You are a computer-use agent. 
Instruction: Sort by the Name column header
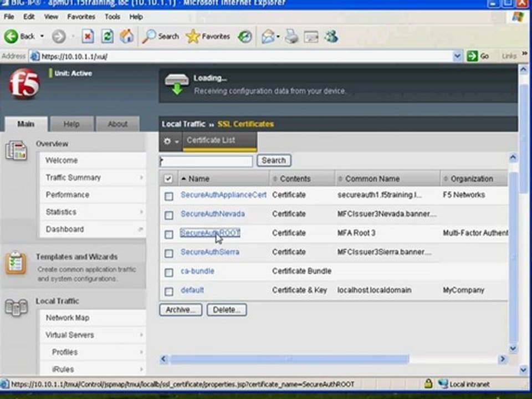coord(198,179)
